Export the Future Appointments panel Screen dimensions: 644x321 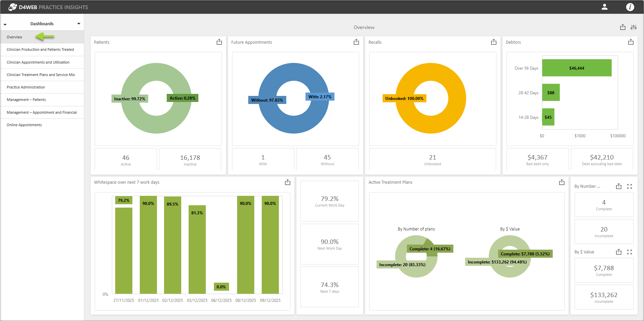356,42
